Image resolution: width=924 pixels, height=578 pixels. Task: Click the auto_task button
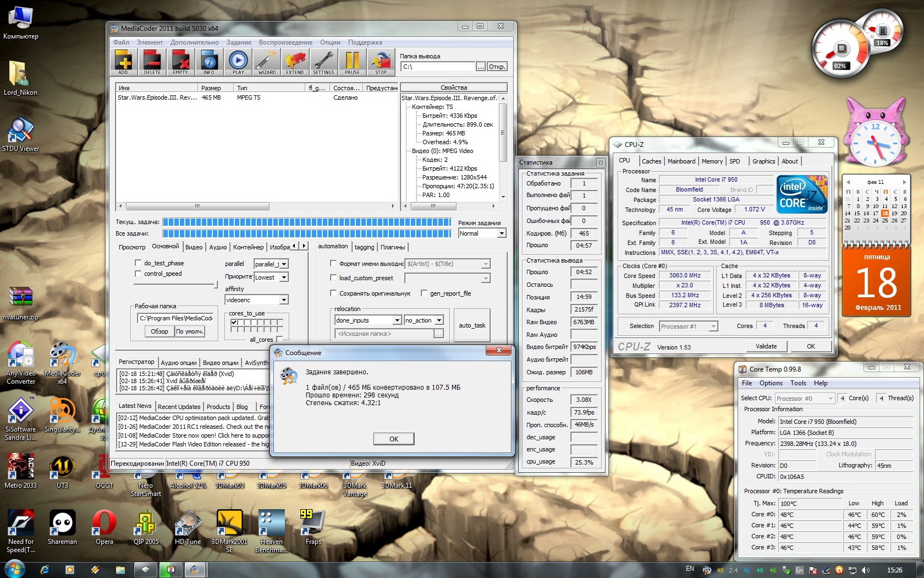coord(472,325)
